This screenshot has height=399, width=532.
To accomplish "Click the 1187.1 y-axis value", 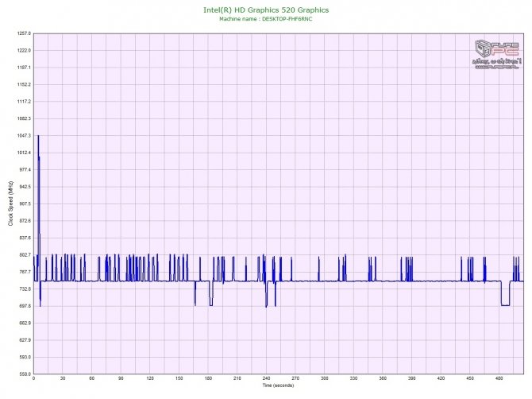I will pyautogui.click(x=24, y=68).
